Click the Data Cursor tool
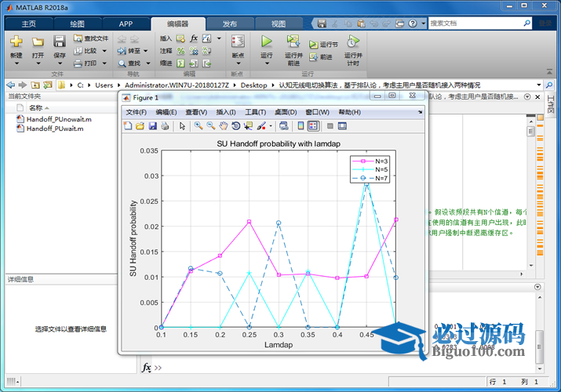The height and width of the screenshot is (392, 561). coord(249,125)
